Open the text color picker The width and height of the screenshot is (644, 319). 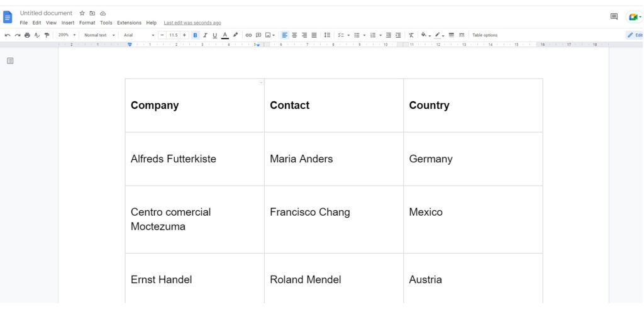coord(225,35)
